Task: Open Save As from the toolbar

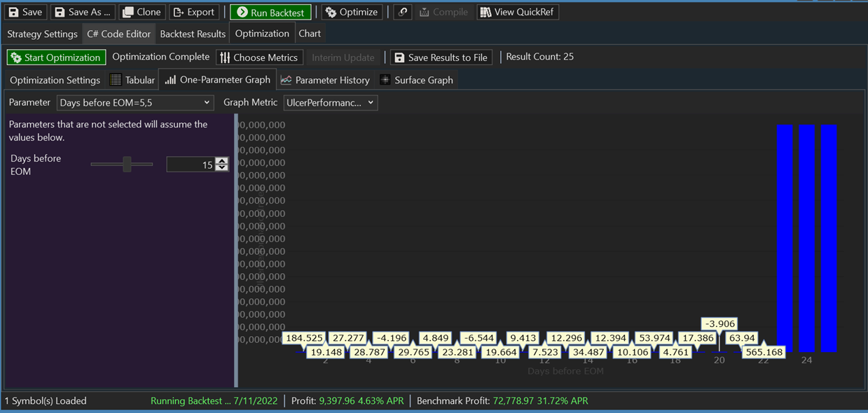Action: [x=61, y=11]
